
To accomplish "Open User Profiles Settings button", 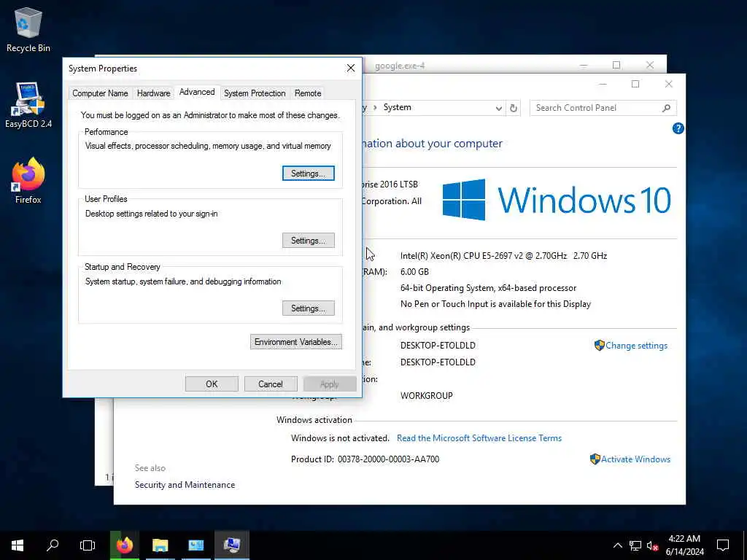I will click(x=309, y=241).
